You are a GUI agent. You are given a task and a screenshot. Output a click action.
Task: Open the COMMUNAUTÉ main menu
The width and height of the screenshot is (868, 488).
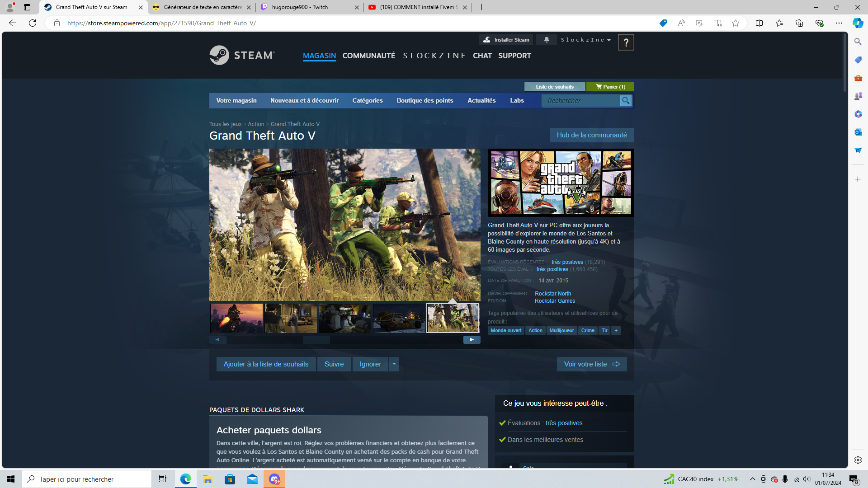(x=369, y=56)
